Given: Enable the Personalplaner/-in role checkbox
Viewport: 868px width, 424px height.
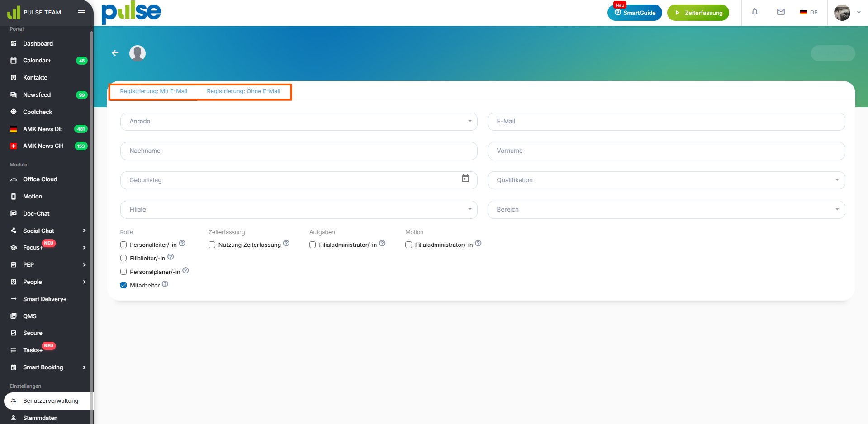Looking at the screenshot, I should (123, 272).
